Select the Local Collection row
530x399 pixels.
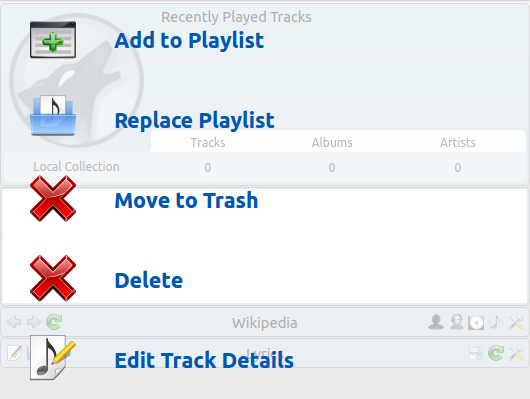coord(265,167)
